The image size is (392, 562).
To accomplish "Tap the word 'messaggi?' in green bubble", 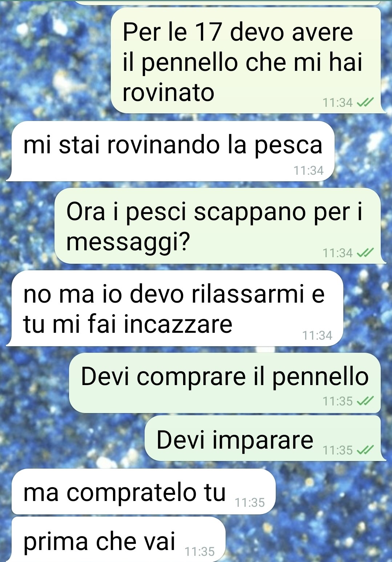I will [128, 242].
